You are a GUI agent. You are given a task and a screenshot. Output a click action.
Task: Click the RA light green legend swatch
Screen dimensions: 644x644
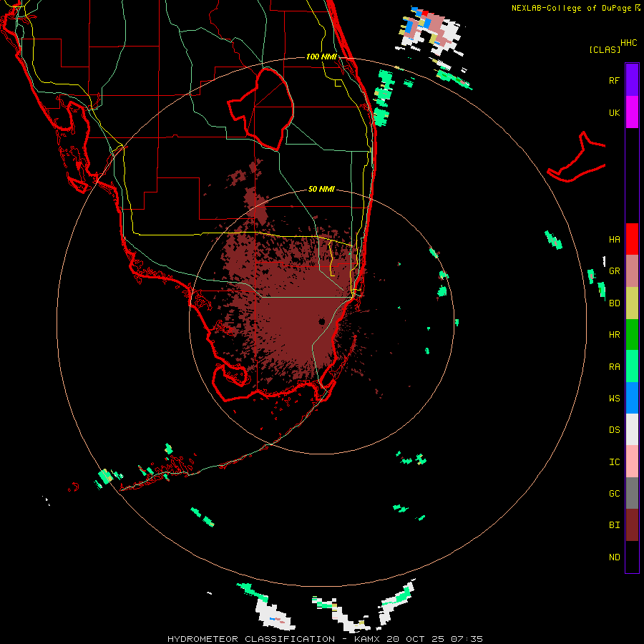(632, 366)
